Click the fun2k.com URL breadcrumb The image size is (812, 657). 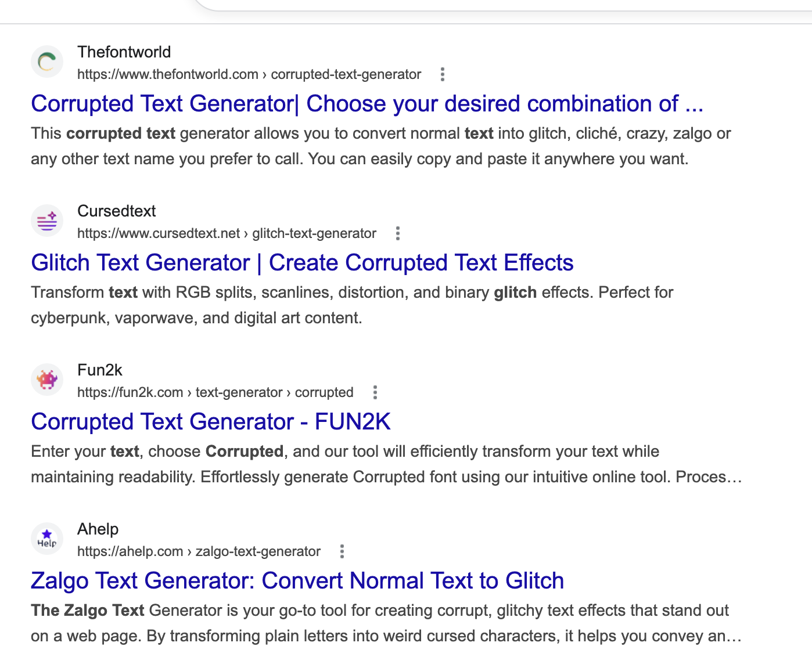tap(215, 392)
